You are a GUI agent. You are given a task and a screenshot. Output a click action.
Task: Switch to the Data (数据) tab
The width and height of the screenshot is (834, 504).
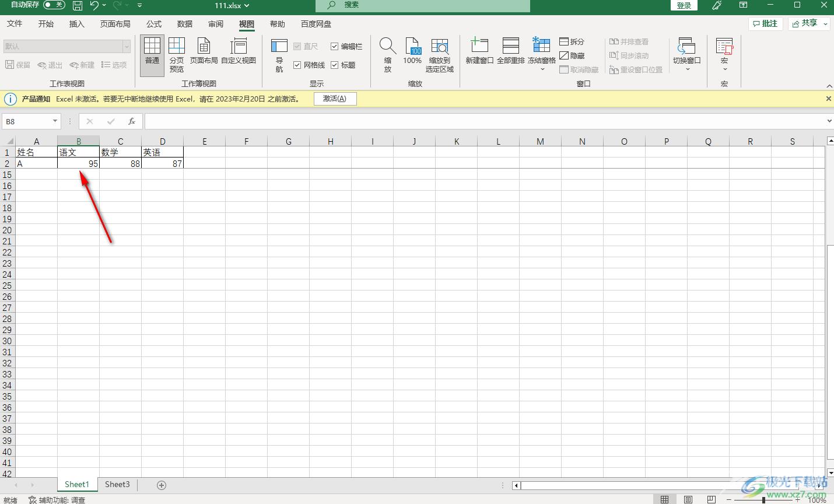(185, 24)
